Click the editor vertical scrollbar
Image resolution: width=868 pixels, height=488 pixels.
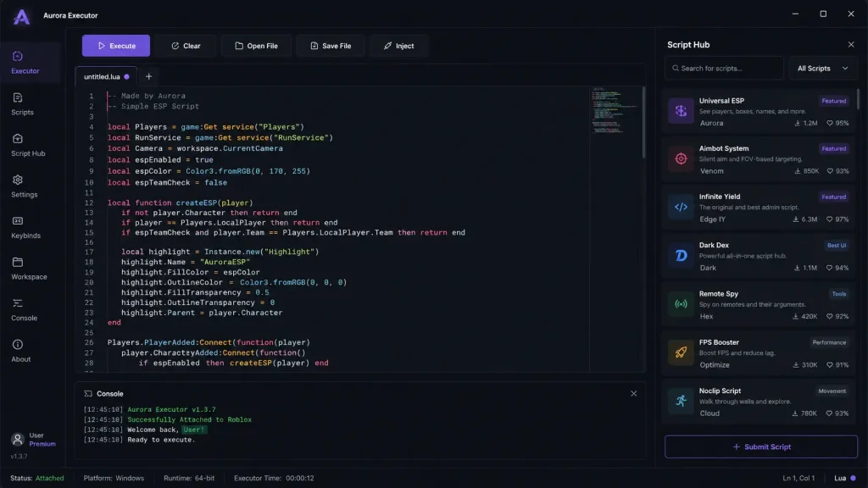643,123
